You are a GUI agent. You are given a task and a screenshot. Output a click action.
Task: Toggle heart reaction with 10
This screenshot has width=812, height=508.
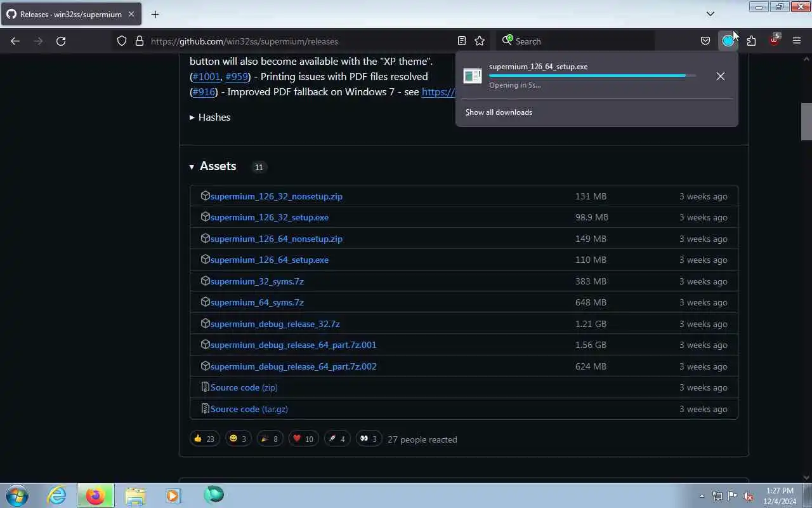[303, 439]
